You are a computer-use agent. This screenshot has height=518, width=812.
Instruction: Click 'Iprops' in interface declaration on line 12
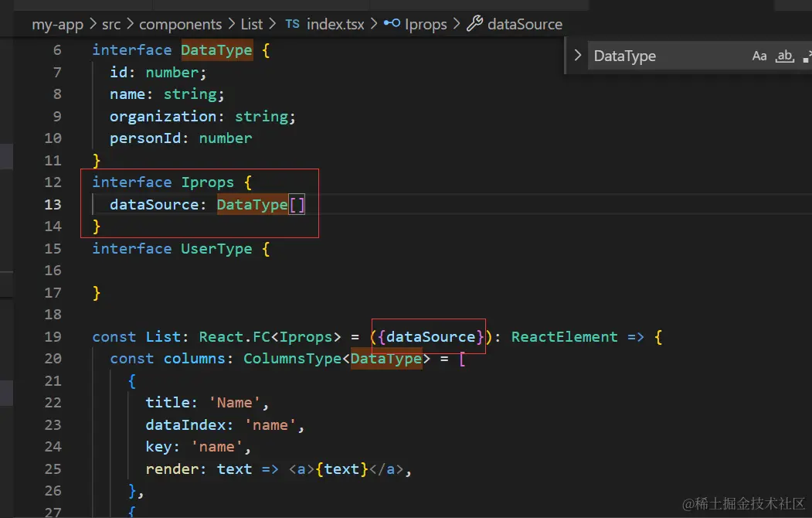(208, 182)
